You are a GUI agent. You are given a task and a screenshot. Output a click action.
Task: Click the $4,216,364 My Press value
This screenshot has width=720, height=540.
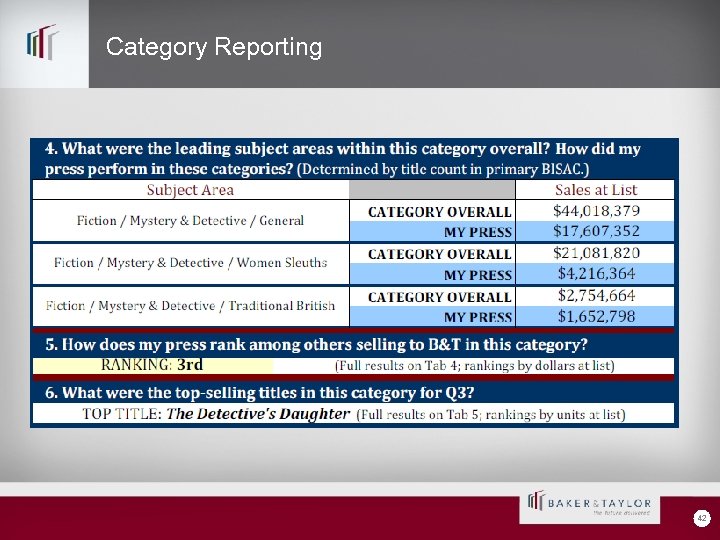[x=596, y=274]
